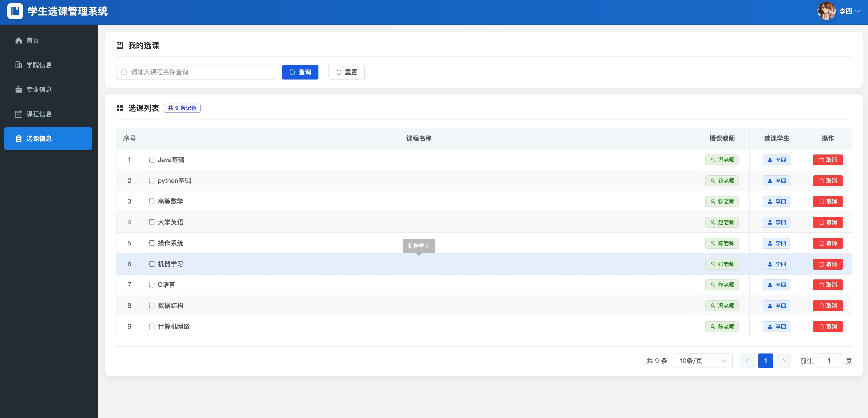Click the 课程信息 calendar icon

coord(18,114)
